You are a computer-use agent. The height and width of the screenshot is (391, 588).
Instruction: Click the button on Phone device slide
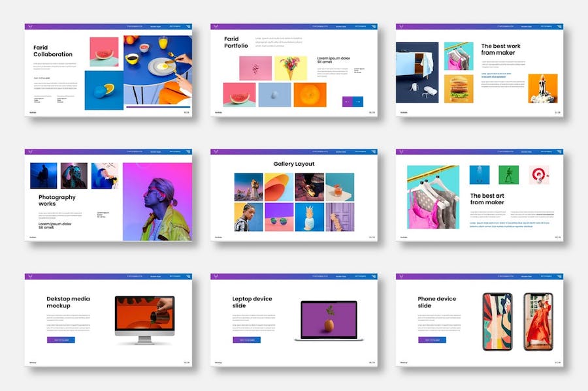tap(432, 340)
